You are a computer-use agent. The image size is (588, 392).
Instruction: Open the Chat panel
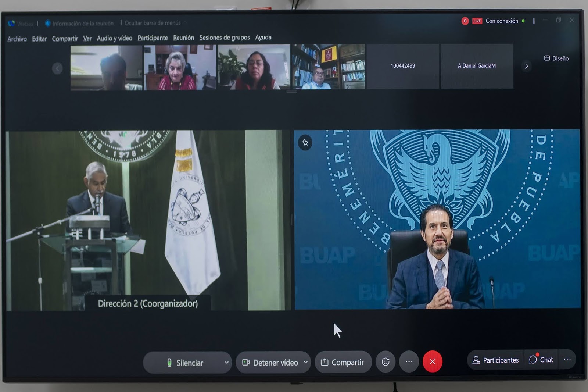click(541, 360)
